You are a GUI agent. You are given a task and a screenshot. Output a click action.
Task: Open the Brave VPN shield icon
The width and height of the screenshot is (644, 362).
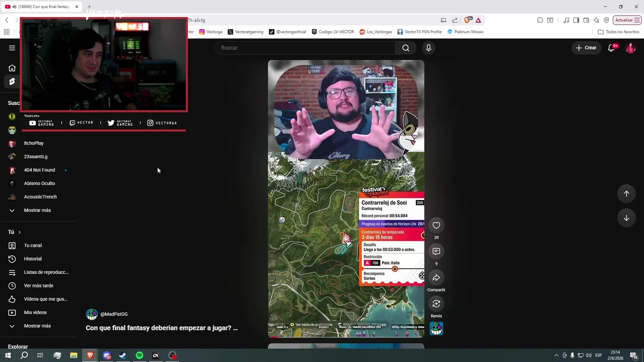point(606,20)
